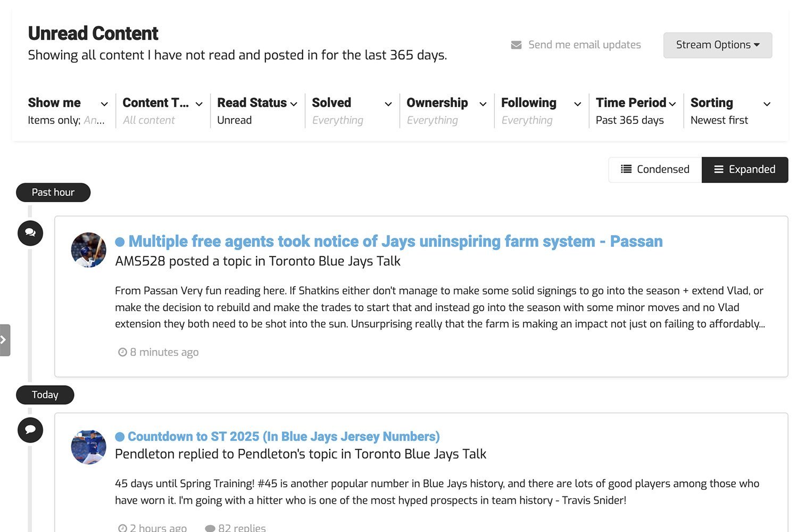Open AMS528's avatar profile picture
The image size is (798, 532).
coord(88,250)
